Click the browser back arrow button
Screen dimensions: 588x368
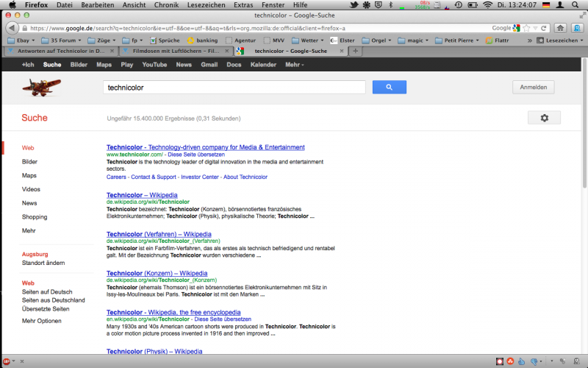11,28
